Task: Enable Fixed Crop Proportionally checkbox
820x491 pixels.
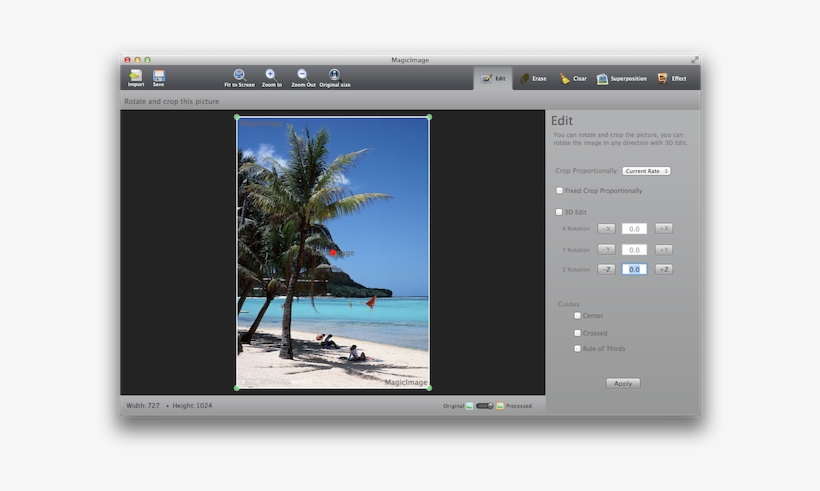Action: coord(560,190)
